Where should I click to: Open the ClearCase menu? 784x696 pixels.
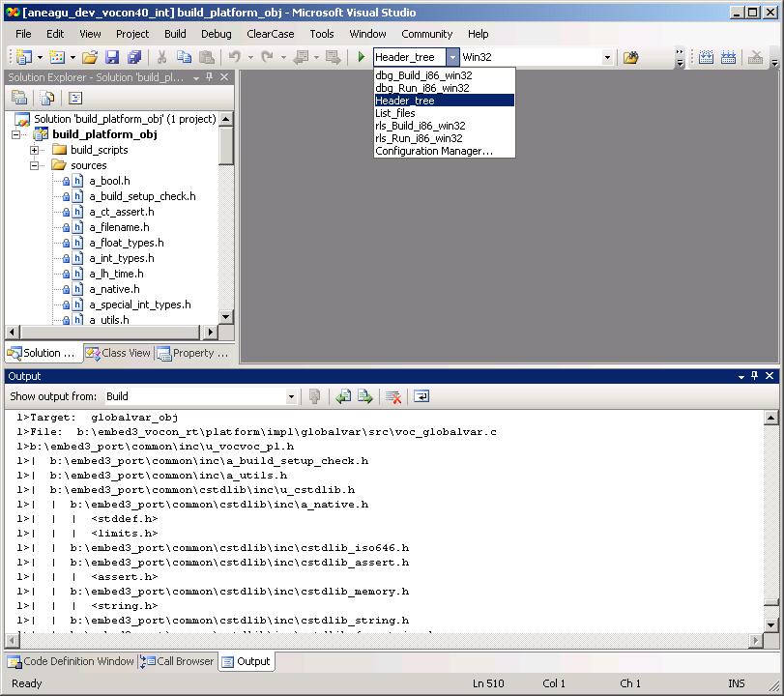click(x=271, y=34)
